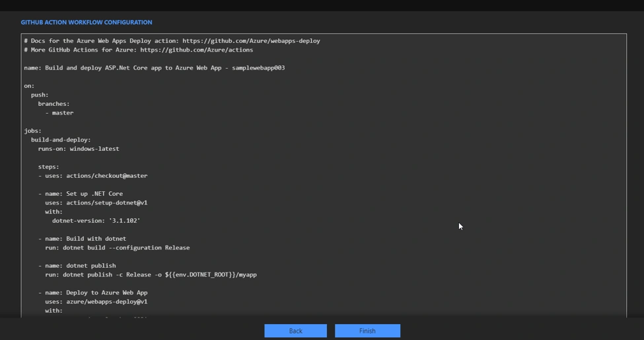Click the 'name: dotnet publish' line
644x340 pixels.
77,266
